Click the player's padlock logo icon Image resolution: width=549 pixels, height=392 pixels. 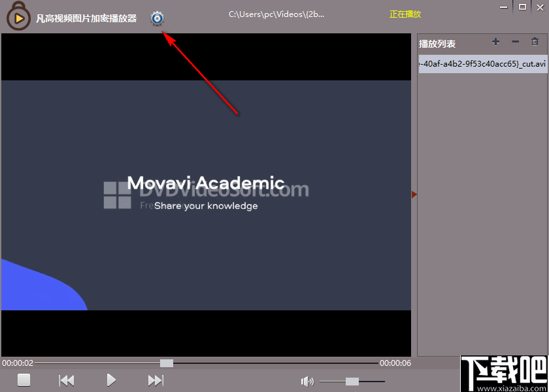[19, 17]
